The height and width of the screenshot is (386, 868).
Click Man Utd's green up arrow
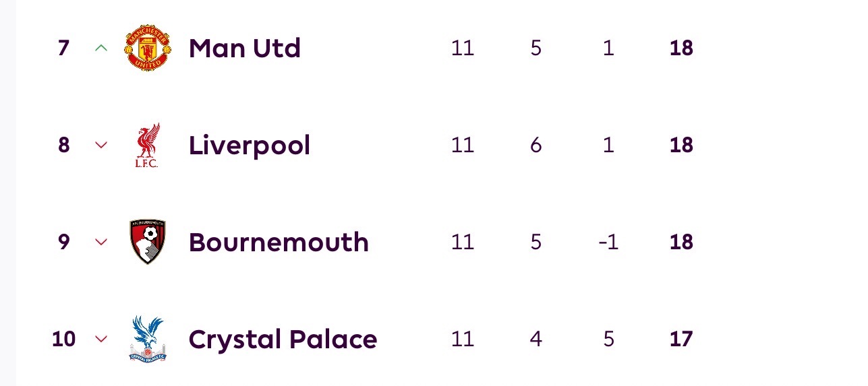click(101, 48)
